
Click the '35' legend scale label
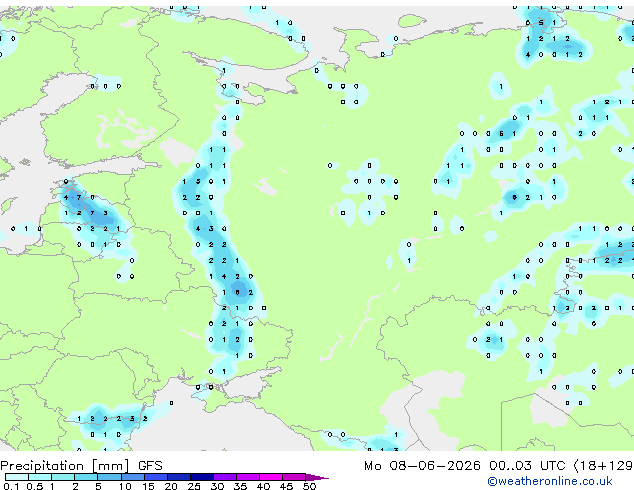pyautogui.click(x=240, y=486)
